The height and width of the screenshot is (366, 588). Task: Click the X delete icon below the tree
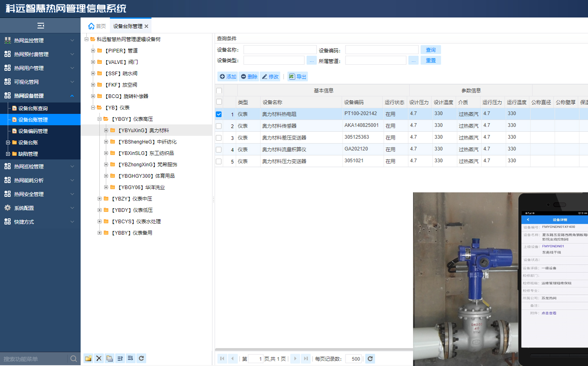coord(99,358)
